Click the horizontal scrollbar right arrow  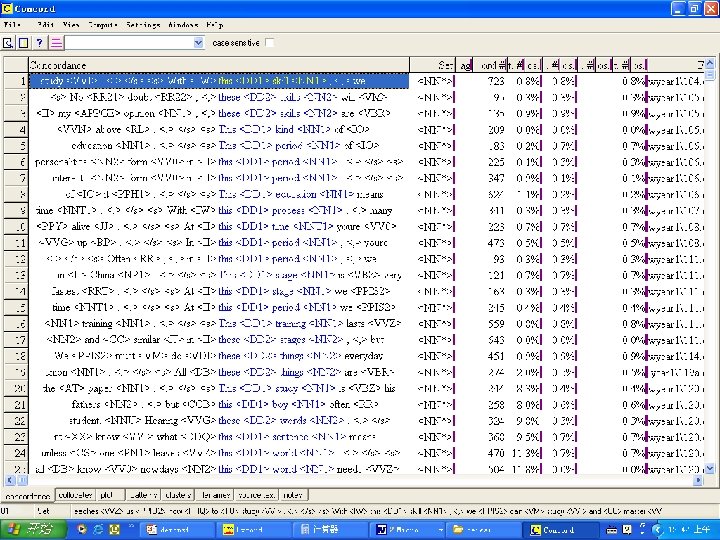point(698,480)
